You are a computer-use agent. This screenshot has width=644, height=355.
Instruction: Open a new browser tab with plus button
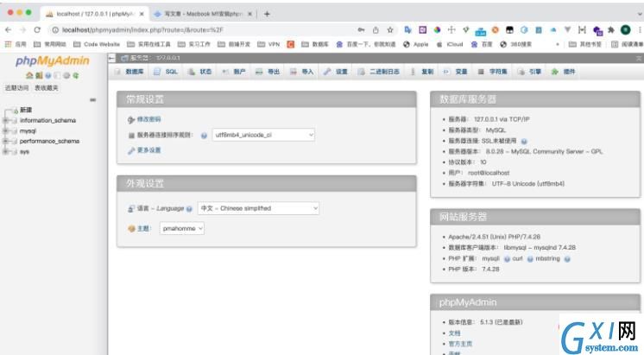(x=267, y=14)
